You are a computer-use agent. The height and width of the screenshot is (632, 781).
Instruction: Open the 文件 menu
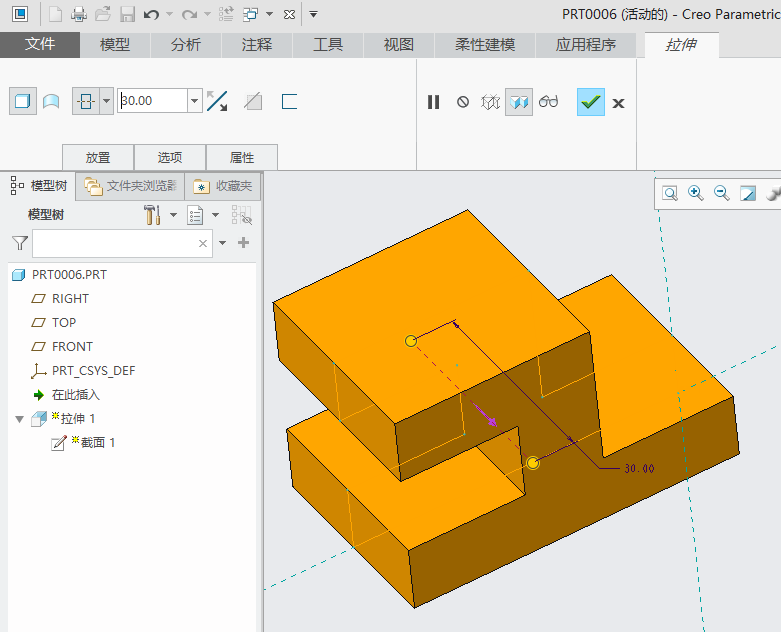pos(40,45)
